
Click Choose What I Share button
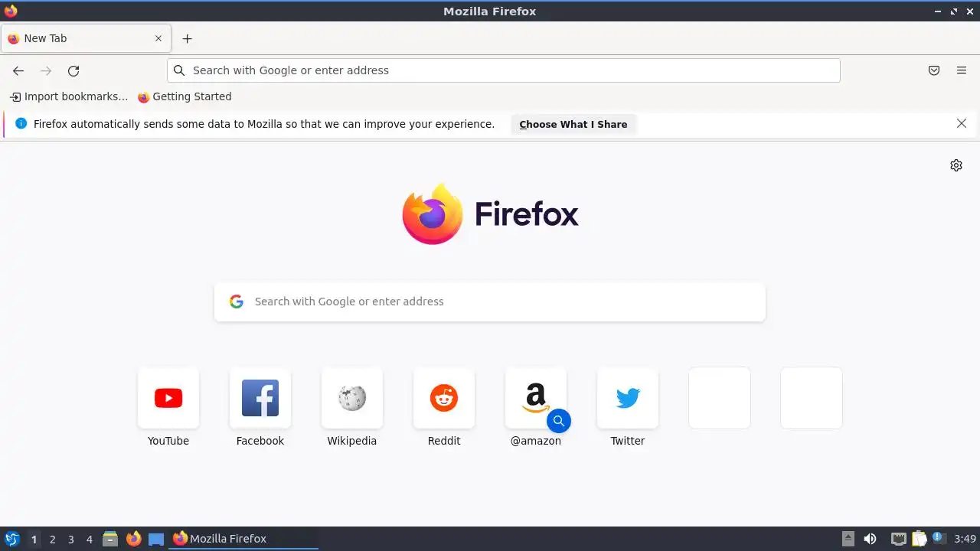pyautogui.click(x=573, y=124)
